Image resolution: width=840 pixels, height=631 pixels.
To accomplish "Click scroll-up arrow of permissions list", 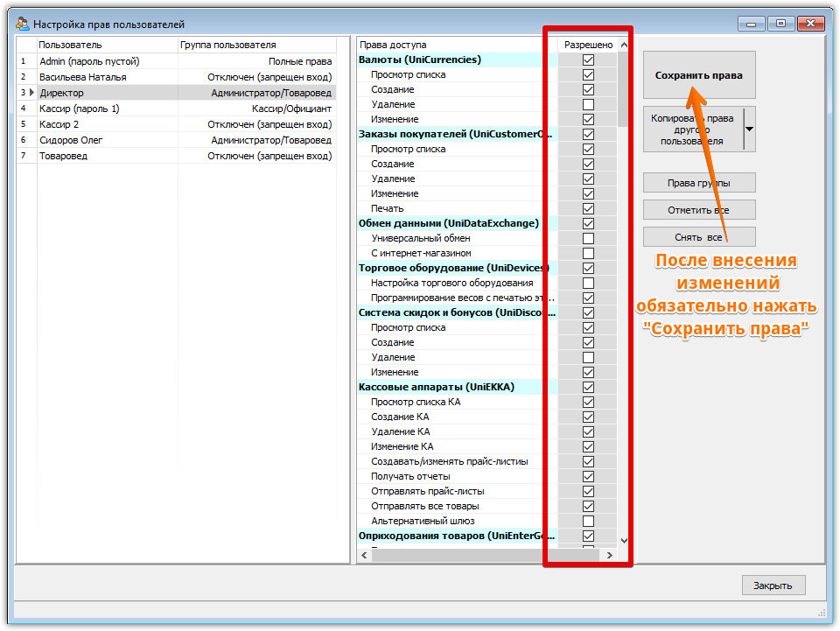I will [x=624, y=45].
